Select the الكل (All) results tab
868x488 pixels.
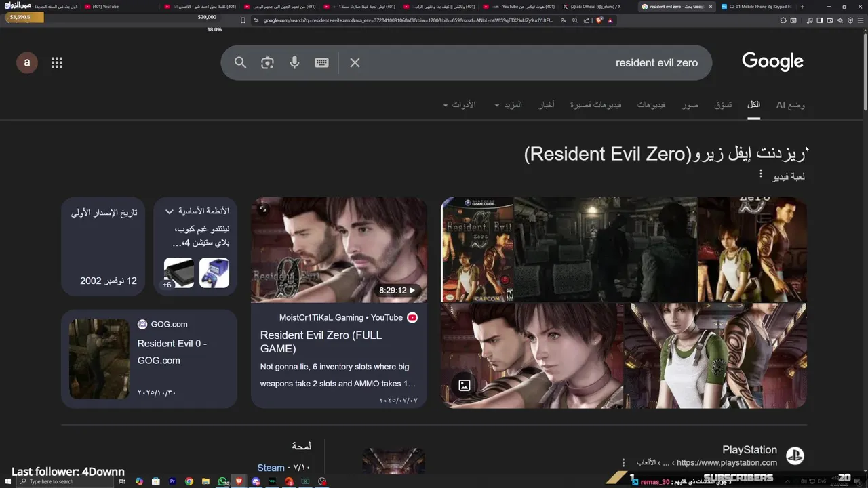[x=753, y=105]
